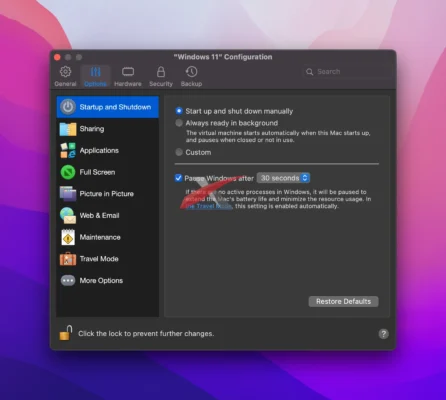Open the Backup clock icon
Screen dimensions: 446x400
point(191,72)
